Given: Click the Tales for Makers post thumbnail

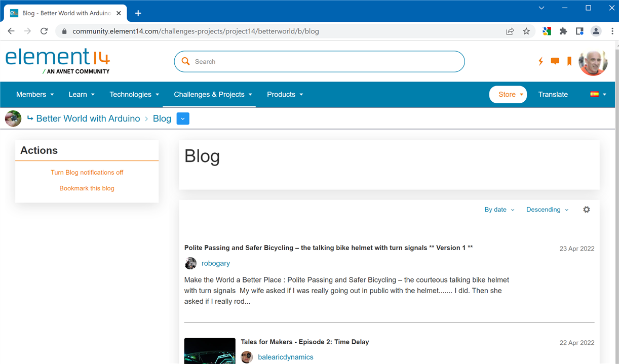Looking at the screenshot, I should point(210,351).
